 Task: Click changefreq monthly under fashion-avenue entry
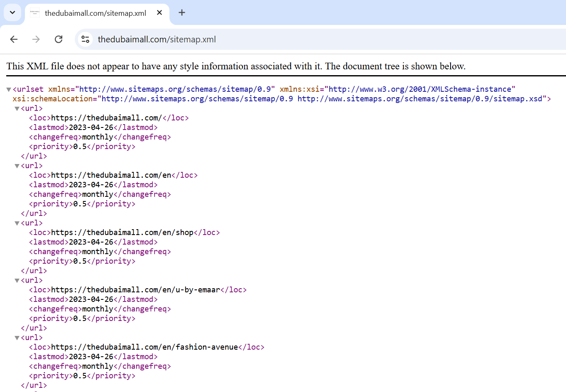click(98, 366)
